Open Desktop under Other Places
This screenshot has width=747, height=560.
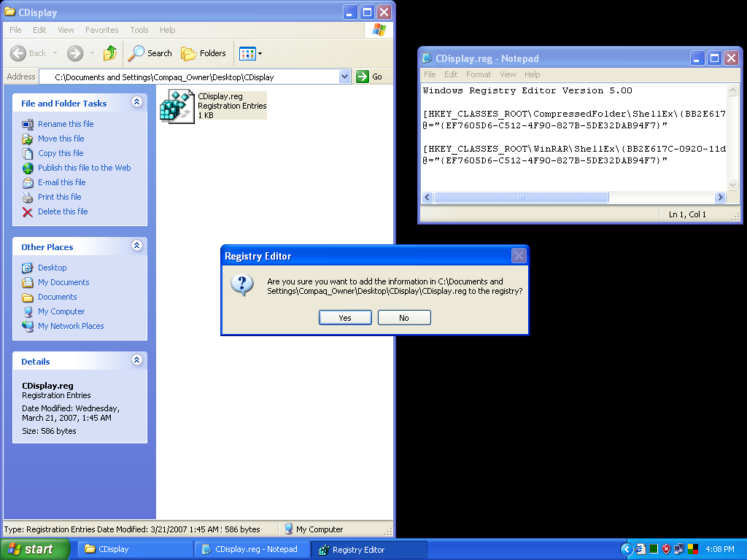coord(53,268)
